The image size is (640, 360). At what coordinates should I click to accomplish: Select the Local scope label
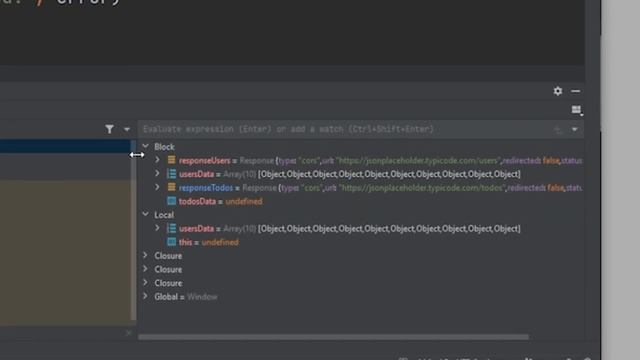(164, 215)
